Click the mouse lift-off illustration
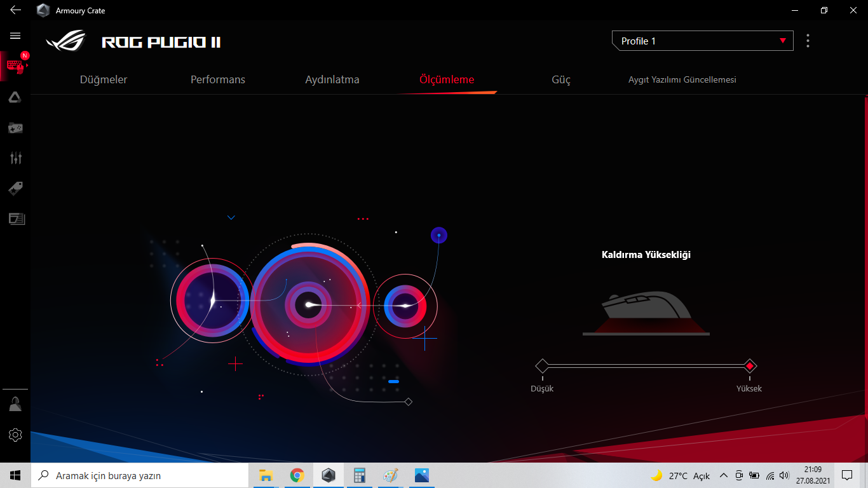This screenshot has height=488, width=868. (646, 313)
